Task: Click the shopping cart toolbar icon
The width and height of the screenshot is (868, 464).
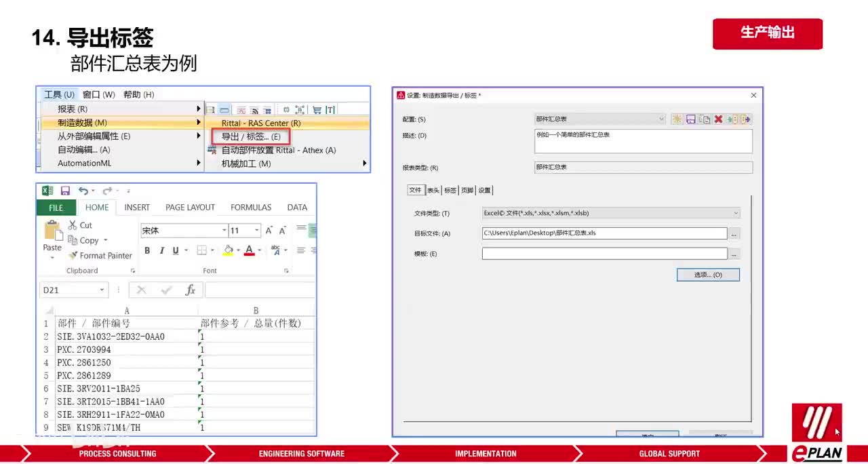Action: click(x=317, y=110)
